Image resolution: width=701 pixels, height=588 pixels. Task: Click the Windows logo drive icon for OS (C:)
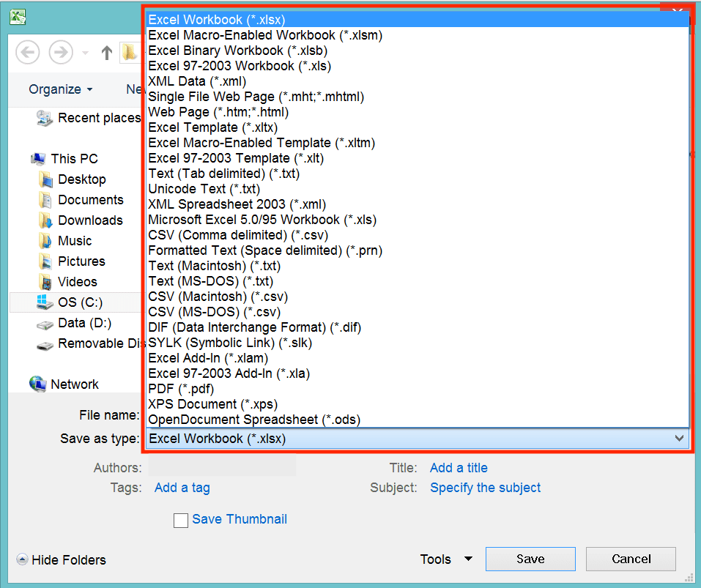[x=45, y=302]
